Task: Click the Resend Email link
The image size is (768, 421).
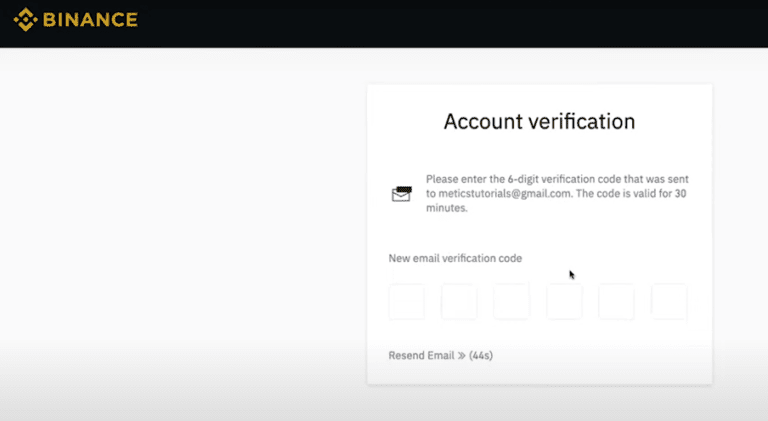Action: click(x=421, y=355)
